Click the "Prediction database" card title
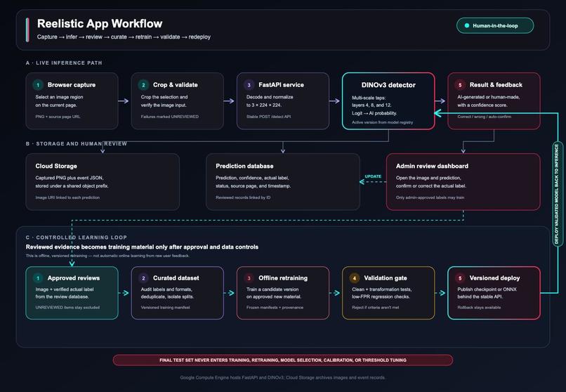The width and height of the screenshot is (566, 392). point(244,166)
